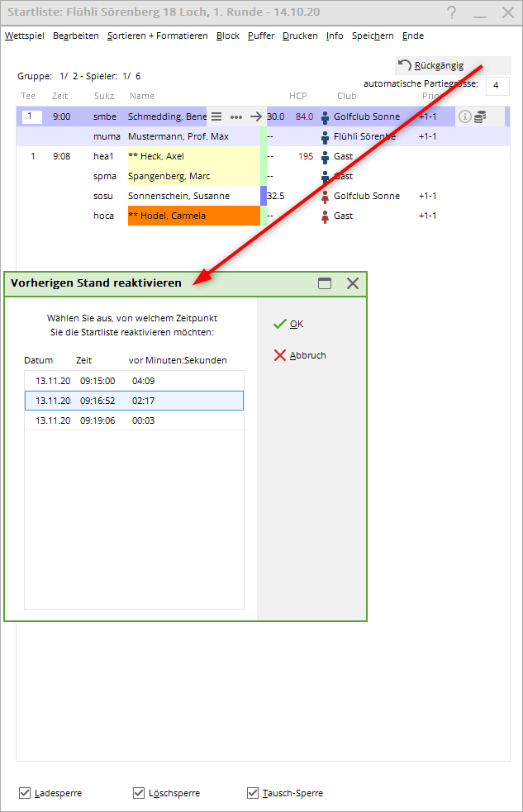Image resolution: width=523 pixels, height=812 pixels.
Task: Open the Ende menu
Action: point(413,36)
